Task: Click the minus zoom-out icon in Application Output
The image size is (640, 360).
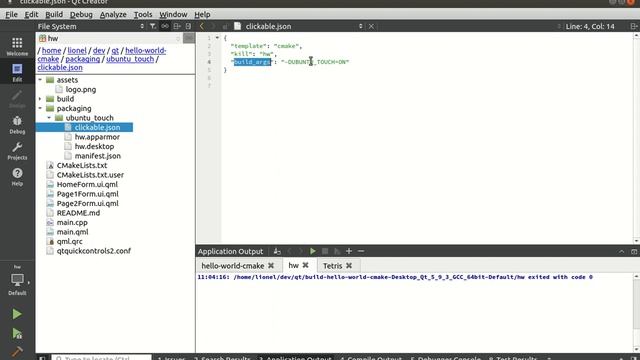Action: click(361, 251)
